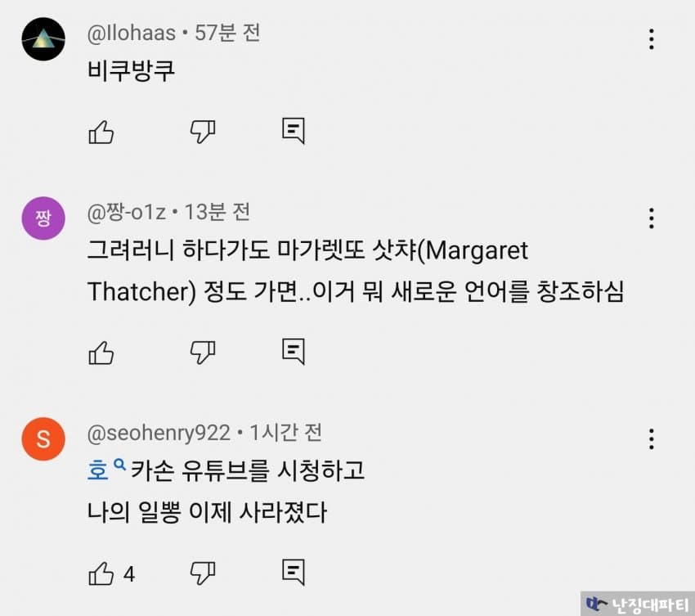Click the 난징대파티 watermark logo
The height and width of the screenshot is (616, 695).
tap(638, 604)
